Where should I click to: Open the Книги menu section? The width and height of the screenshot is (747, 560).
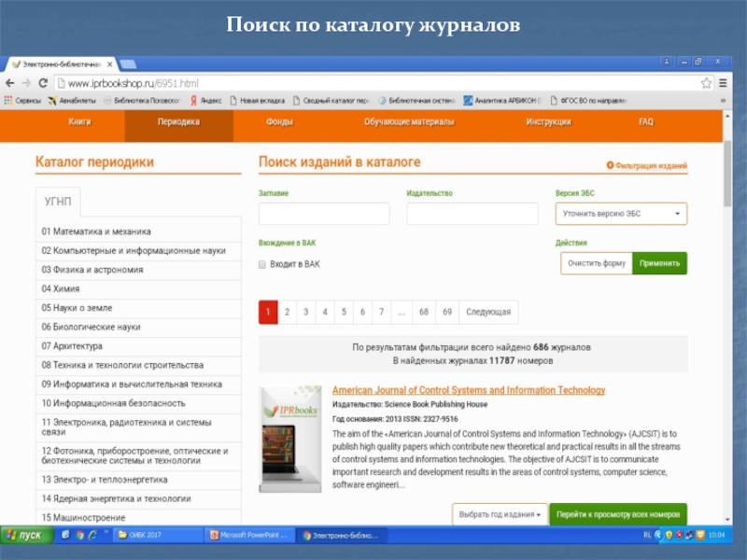pos(79,122)
